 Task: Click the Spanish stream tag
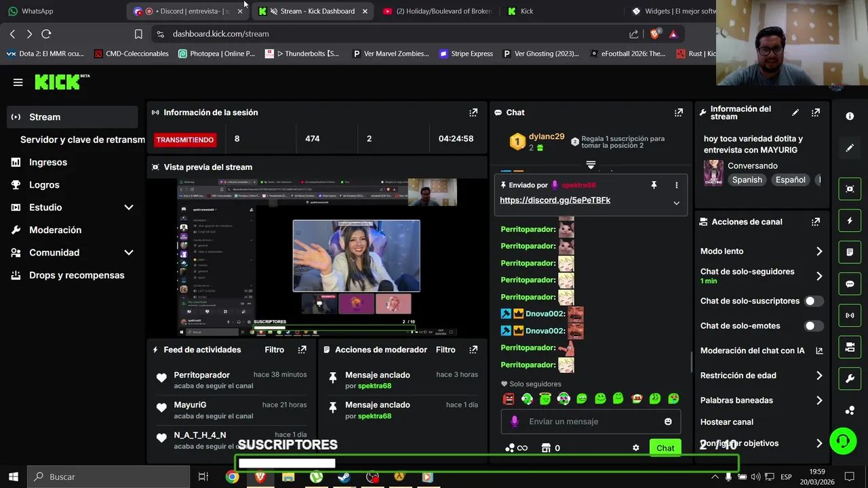747,180
